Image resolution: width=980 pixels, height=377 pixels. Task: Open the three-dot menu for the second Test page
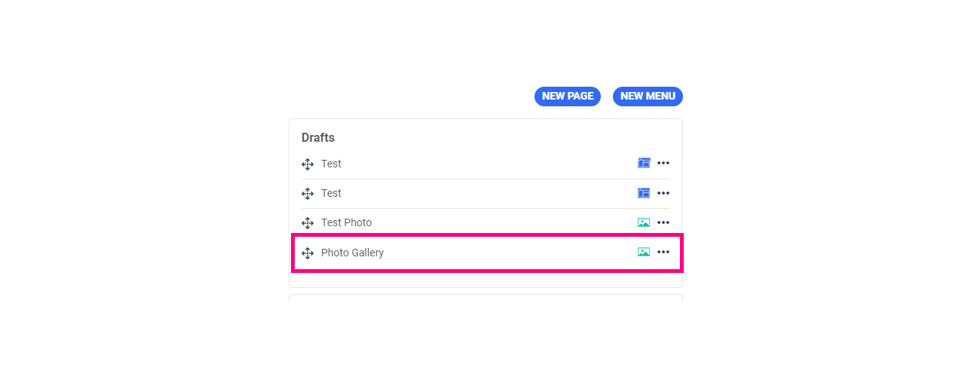[x=663, y=193]
